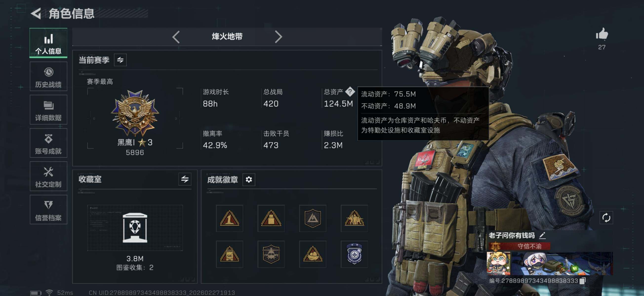Toggle the 收藏室 swap view button
The width and height of the screenshot is (644, 296).
(x=185, y=179)
